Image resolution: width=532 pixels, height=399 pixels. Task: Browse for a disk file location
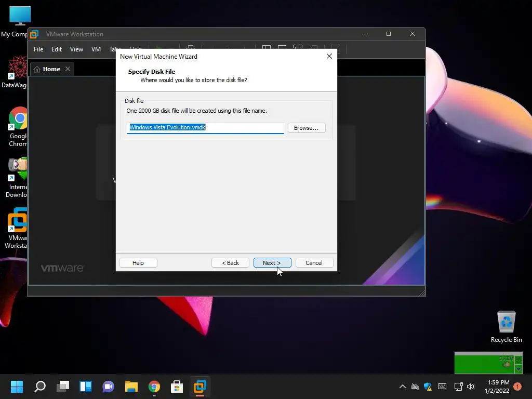click(x=307, y=128)
